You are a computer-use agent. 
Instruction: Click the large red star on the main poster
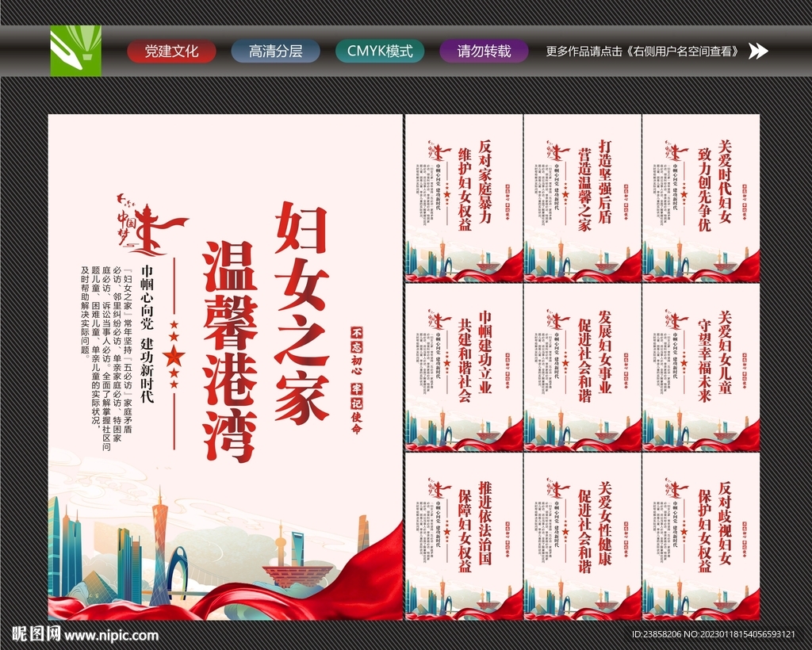(x=174, y=356)
